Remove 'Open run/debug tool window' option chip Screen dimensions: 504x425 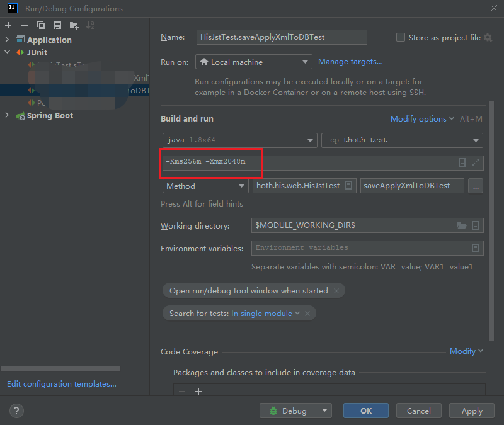[336, 291]
